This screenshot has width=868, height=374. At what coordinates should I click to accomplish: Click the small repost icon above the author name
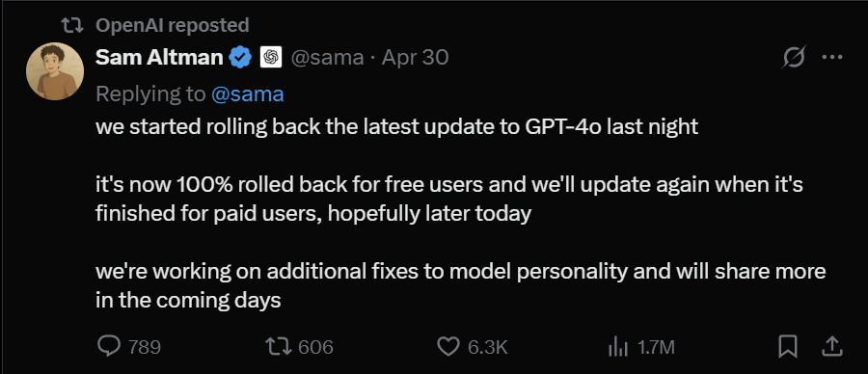[72, 25]
